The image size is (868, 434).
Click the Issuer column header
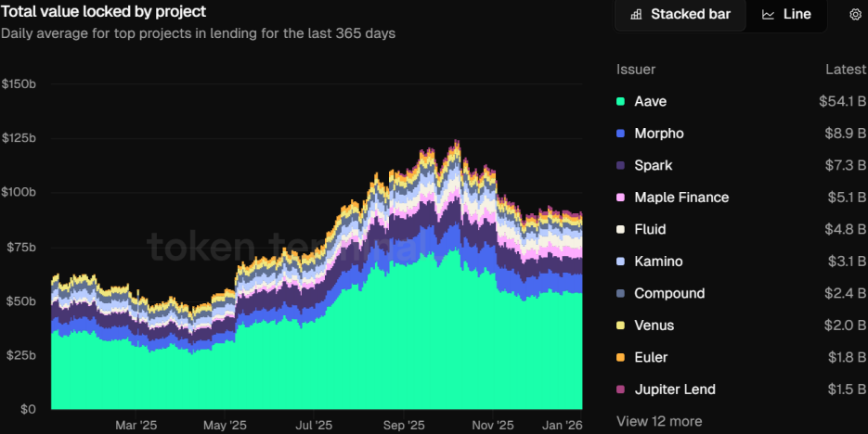[636, 70]
